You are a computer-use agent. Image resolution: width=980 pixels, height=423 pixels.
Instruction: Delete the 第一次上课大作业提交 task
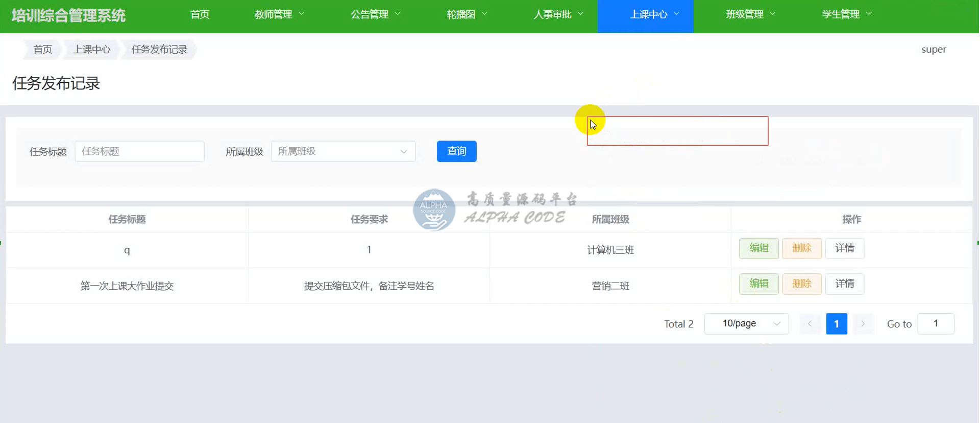[x=801, y=284]
